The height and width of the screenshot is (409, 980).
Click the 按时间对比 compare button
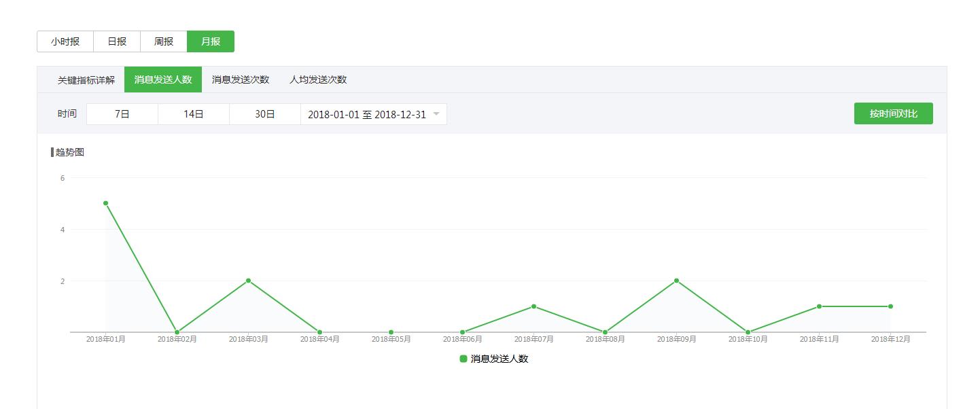[893, 113]
